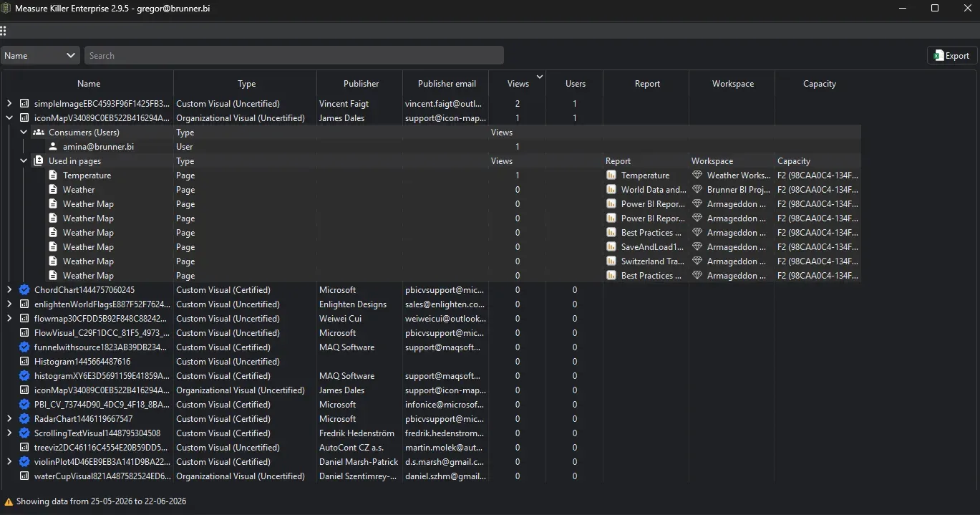Click the report icon beside Switzerland Tra...
The width and height of the screenshot is (980, 515).
[611, 261]
